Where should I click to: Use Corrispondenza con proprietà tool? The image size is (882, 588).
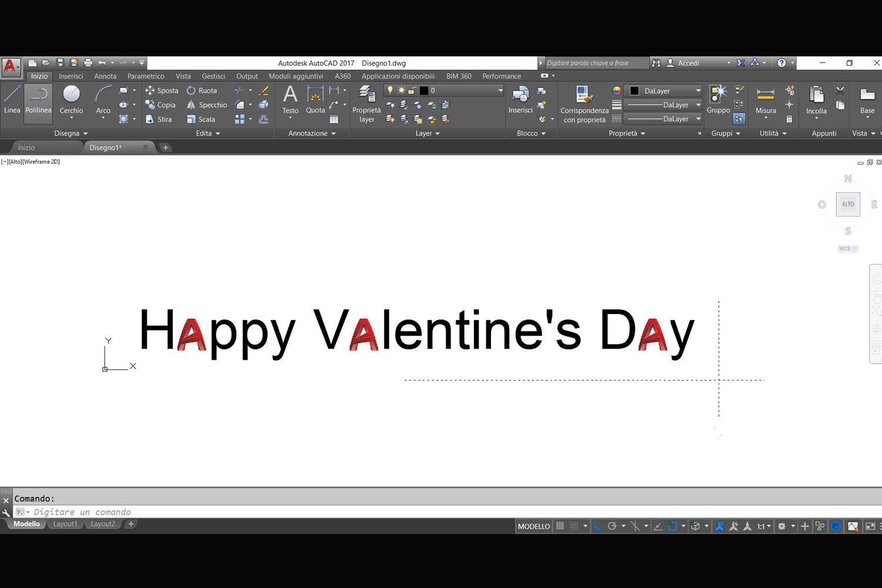(584, 103)
